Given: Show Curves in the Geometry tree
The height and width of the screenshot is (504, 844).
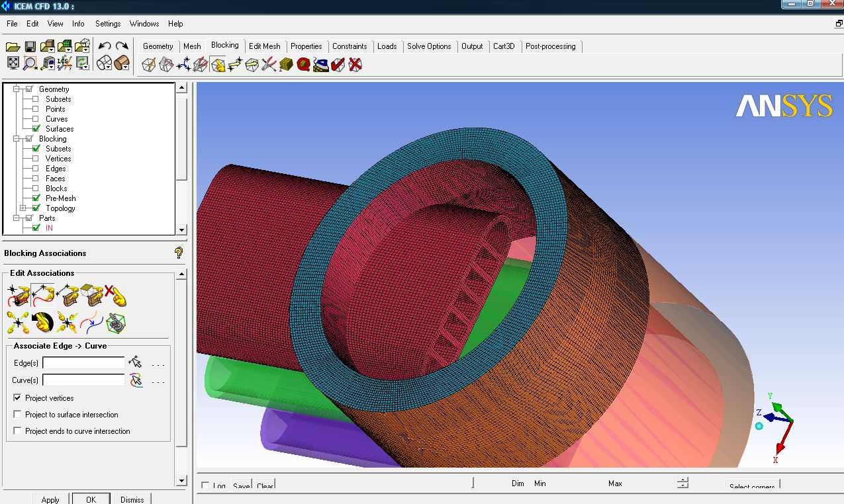Looking at the screenshot, I should point(36,119).
